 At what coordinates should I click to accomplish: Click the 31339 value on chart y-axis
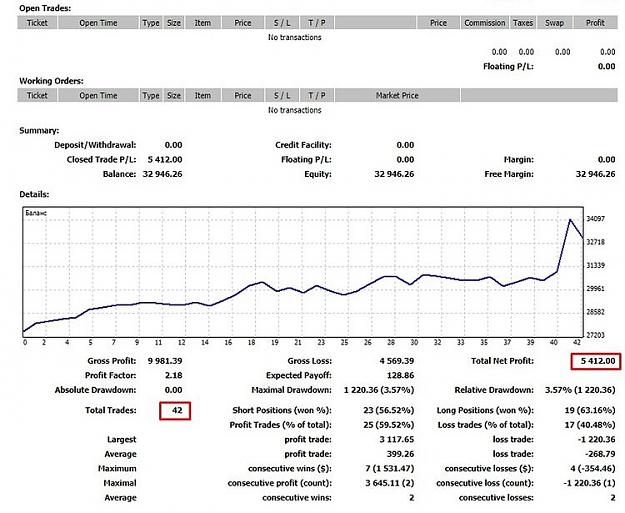(x=596, y=265)
